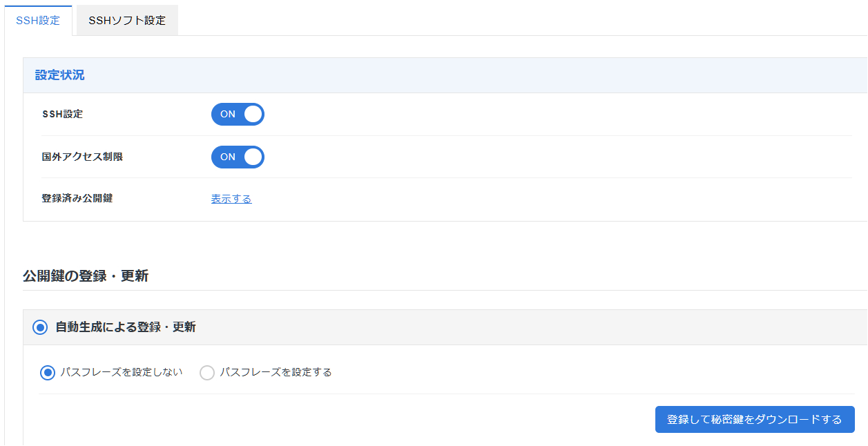The image size is (868, 446).
Task: Download the private key via registration button
Action: click(x=754, y=419)
